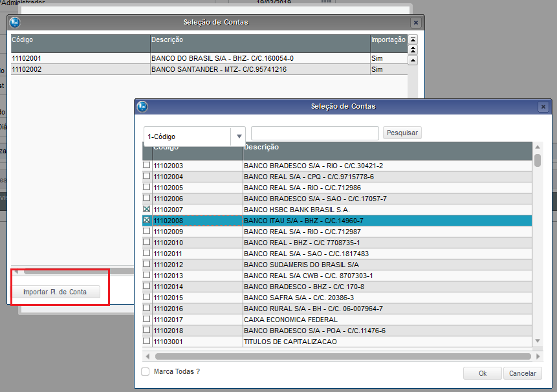Select row BANCO BRADESCO S/A - POA
This screenshot has width=557, height=392.
click(x=337, y=331)
